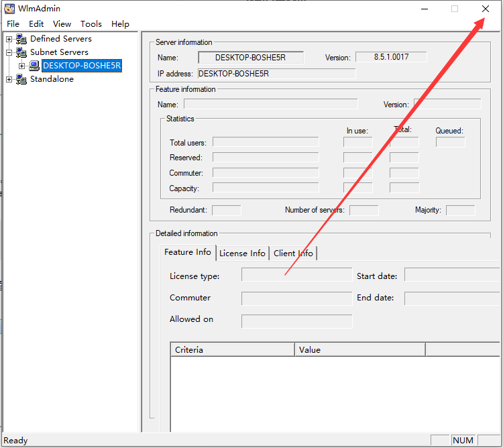This screenshot has height=448, width=503.
Task: Select the Feature Info tab
Action: [188, 252]
